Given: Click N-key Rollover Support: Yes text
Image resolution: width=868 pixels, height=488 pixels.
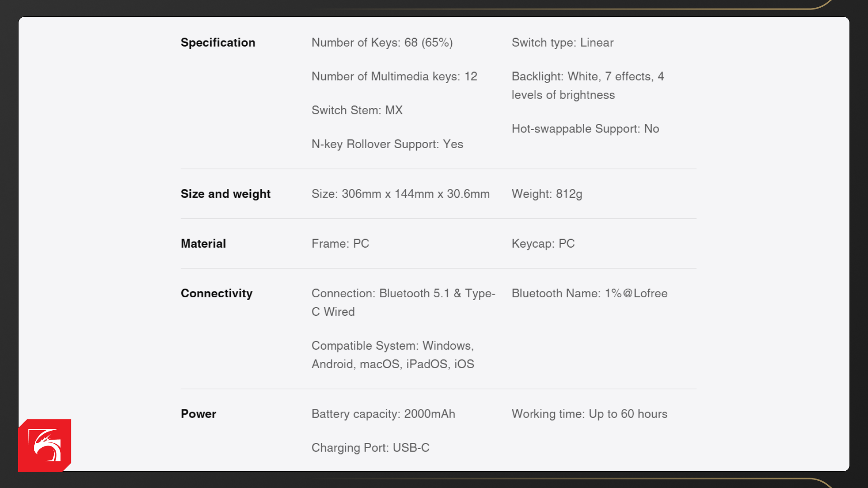Looking at the screenshot, I should coord(387,144).
